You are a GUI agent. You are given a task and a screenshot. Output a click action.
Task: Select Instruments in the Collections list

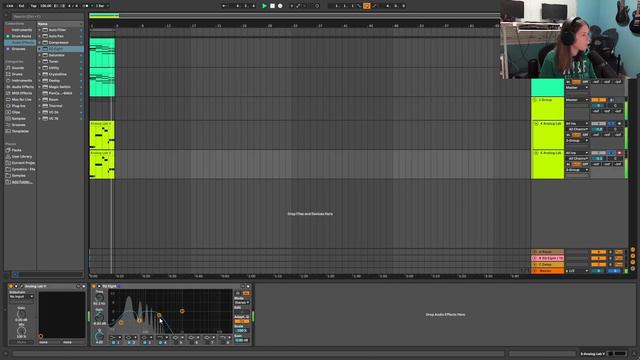pyautogui.click(x=21, y=30)
